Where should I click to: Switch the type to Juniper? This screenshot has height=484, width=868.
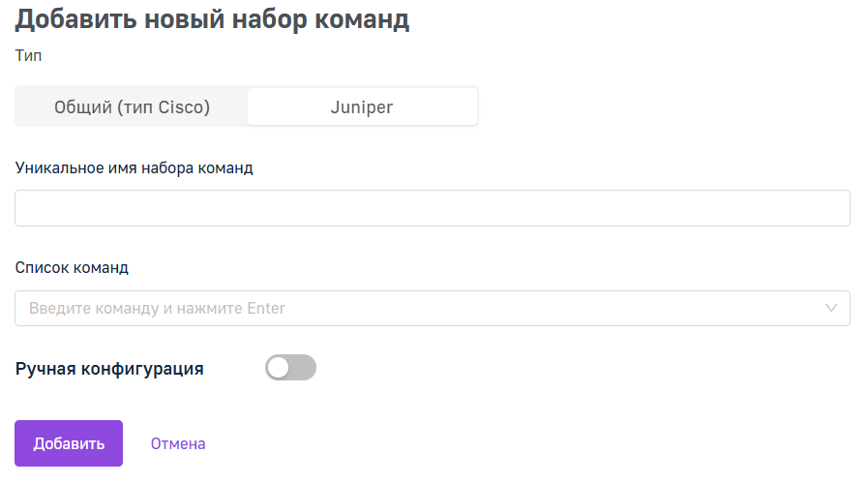[x=362, y=106]
